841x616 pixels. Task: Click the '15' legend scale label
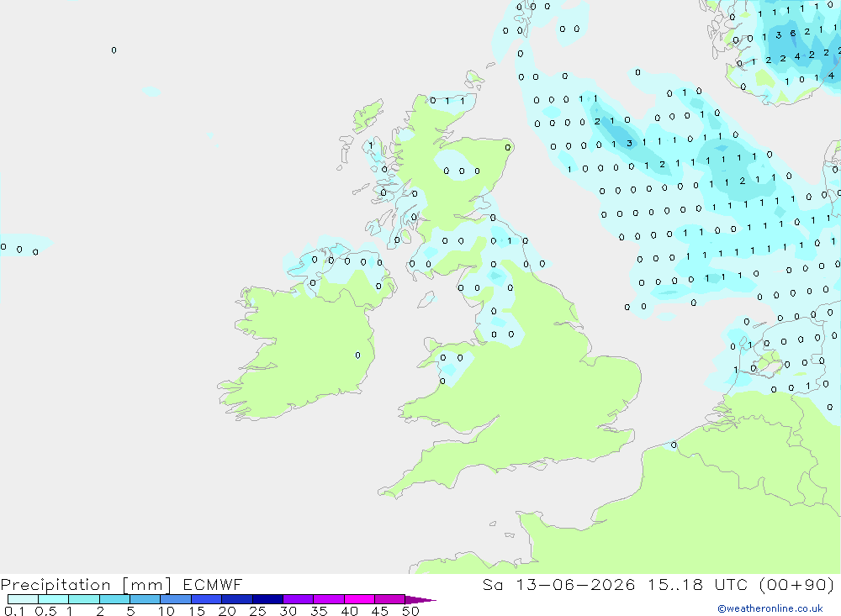[197, 611]
